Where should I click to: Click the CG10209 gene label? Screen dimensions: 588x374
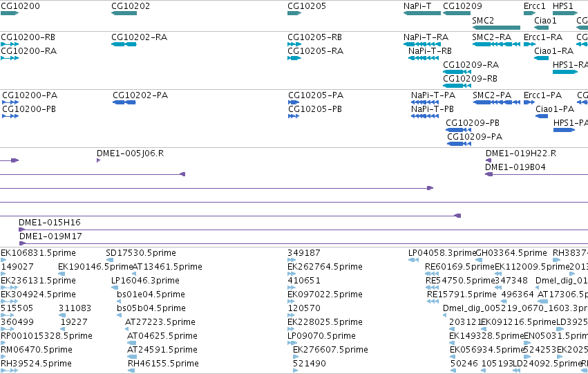click(x=462, y=6)
